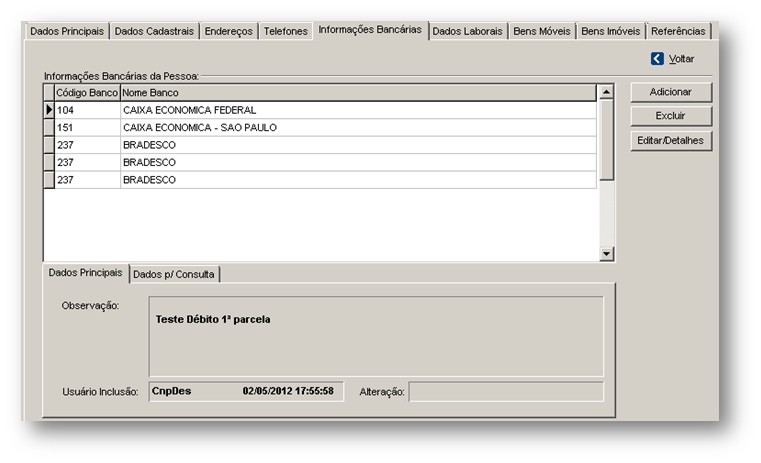This screenshot has height=463, width=761.
Task: Switch to the Bens Móveis tab
Action: click(542, 31)
